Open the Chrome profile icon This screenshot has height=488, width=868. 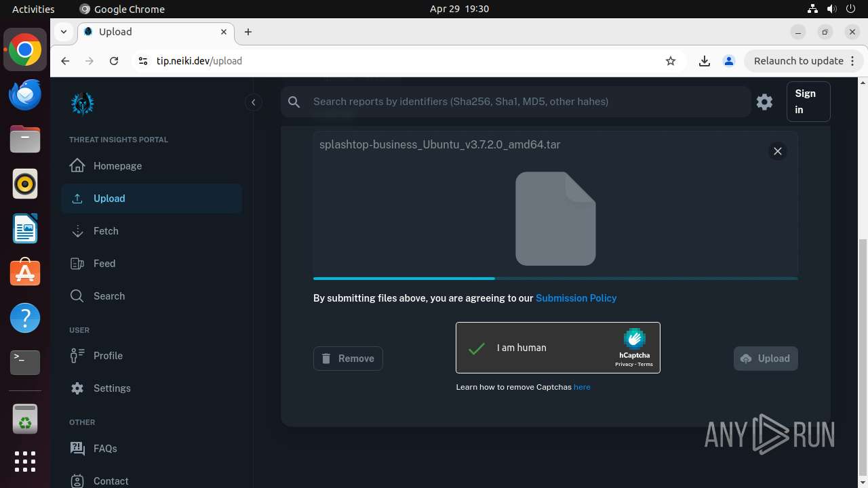pyautogui.click(x=729, y=61)
